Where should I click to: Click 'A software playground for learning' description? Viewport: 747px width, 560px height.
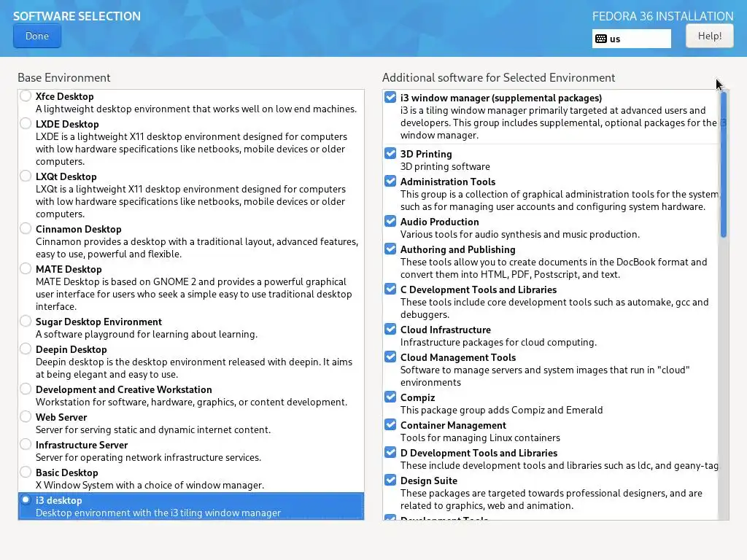coord(146,334)
